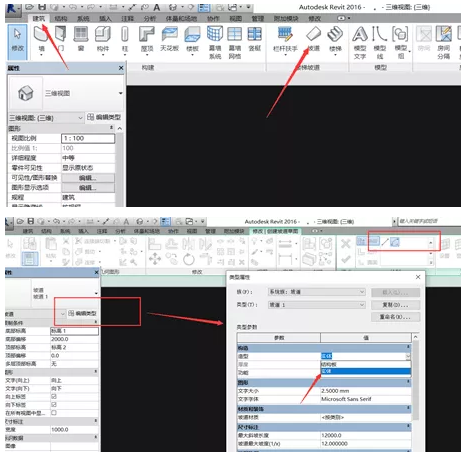Open the 造型 value dropdown arrow
Image resolution: width=466 pixels, height=455 pixels.
pyautogui.click(x=408, y=356)
